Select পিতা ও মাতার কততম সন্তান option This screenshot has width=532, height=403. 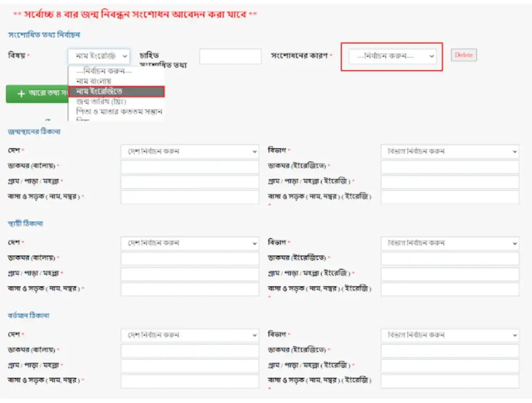click(x=116, y=111)
